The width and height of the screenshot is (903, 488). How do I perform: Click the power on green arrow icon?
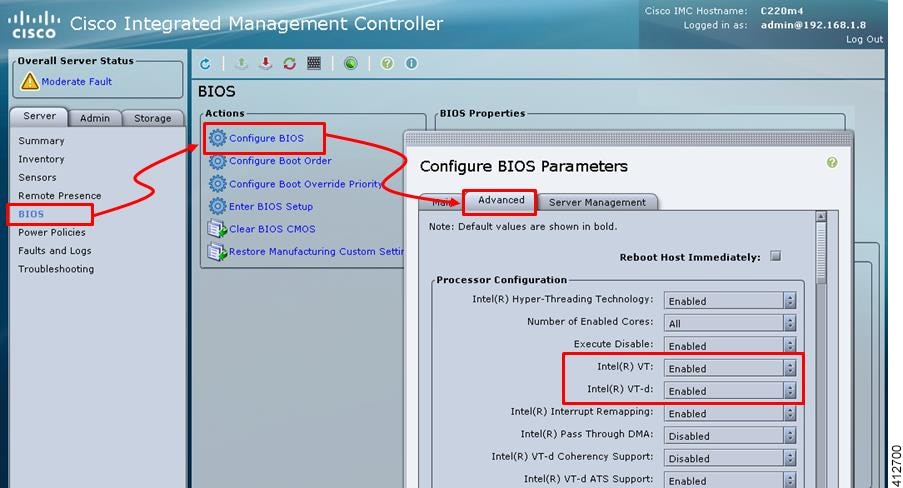click(x=241, y=63)
